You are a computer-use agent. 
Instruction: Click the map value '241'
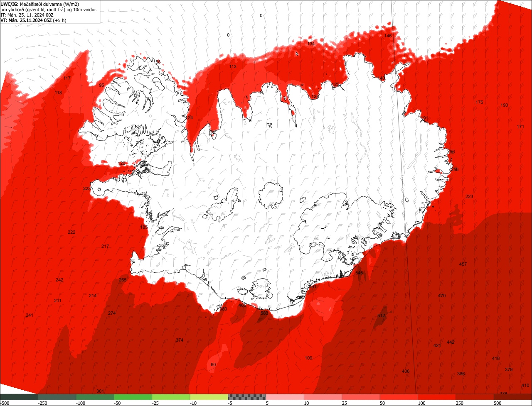[x=29, y=315]
